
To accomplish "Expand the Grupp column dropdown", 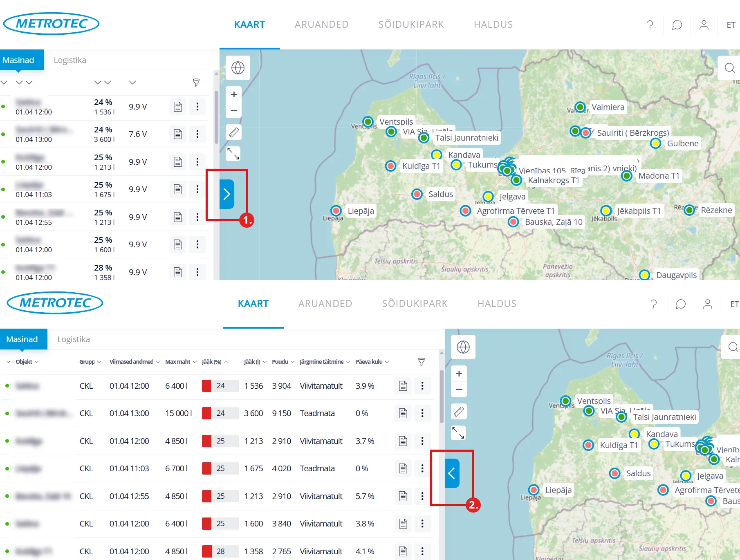I will coord(90,362).
